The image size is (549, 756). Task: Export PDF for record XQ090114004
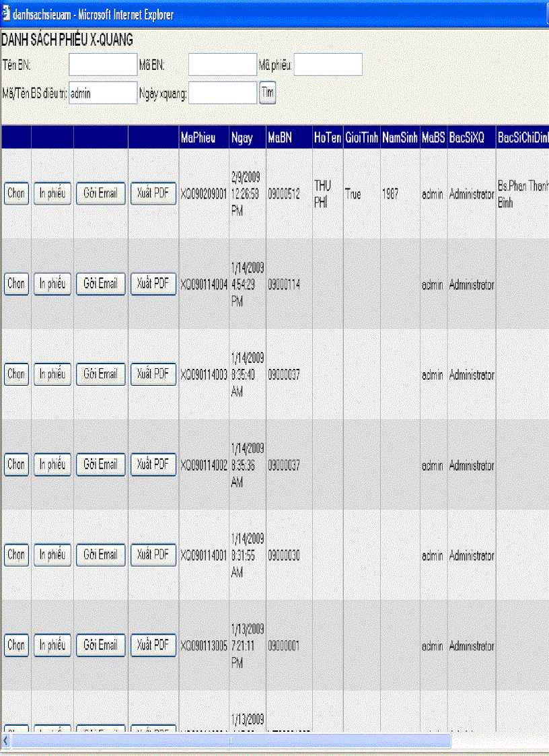153,284
